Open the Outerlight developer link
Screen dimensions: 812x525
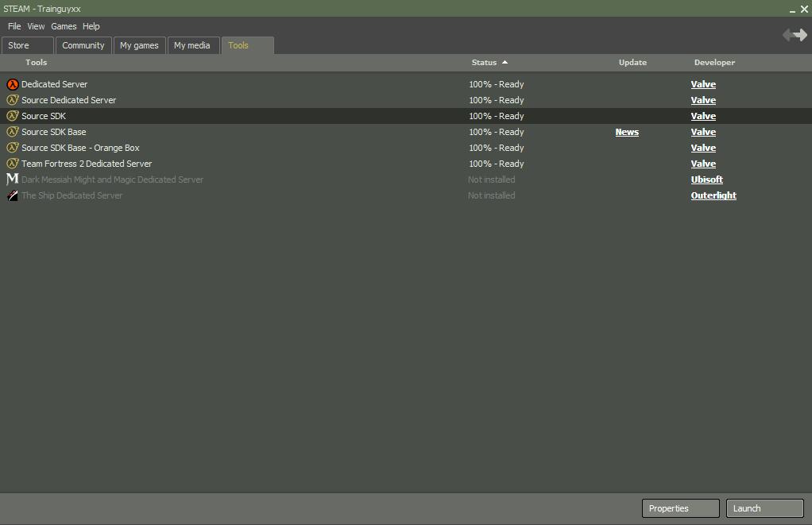click(713, 195)
